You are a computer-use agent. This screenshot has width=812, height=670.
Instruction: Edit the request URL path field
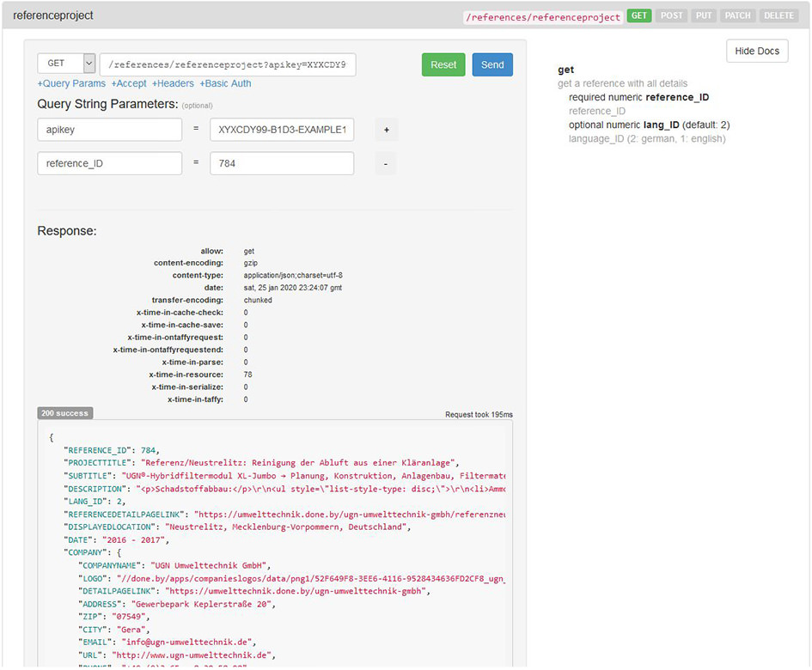[232, 64]
